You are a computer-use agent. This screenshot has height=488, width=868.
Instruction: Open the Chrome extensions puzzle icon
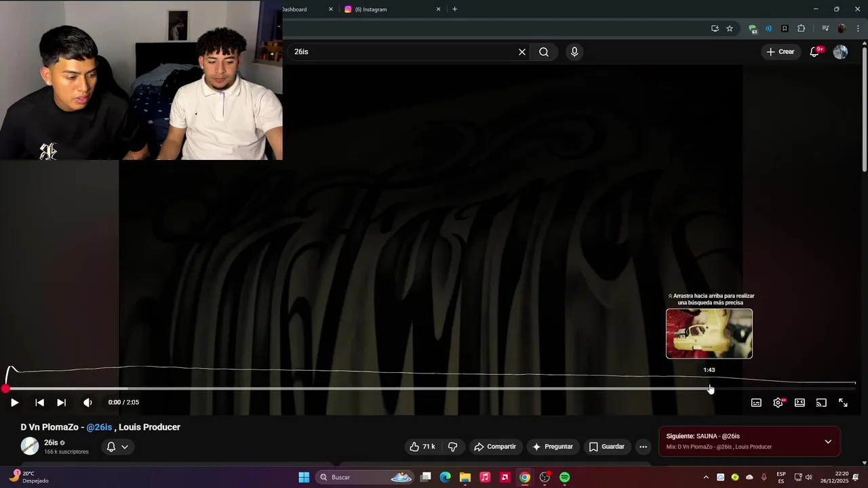[802, 28]
